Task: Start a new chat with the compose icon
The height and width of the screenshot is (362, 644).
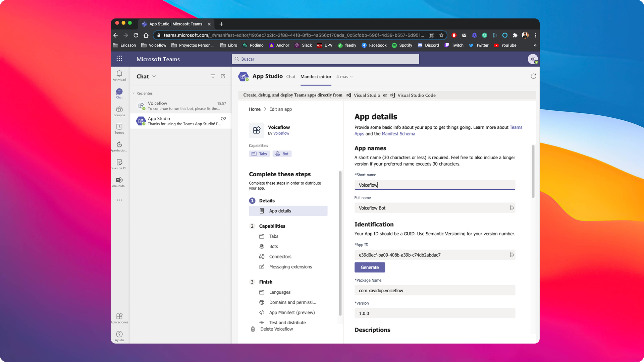Action: point(223,76)
